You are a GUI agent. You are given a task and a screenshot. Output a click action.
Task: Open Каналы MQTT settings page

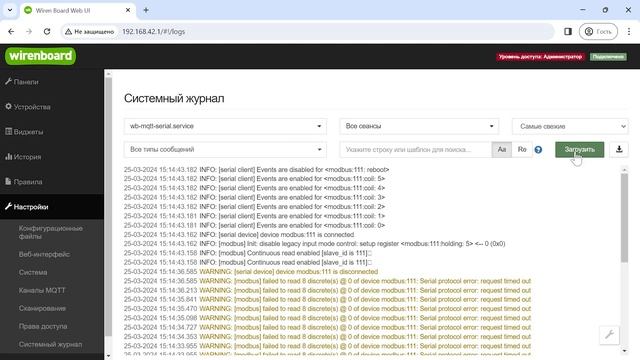tap(42, 290)
